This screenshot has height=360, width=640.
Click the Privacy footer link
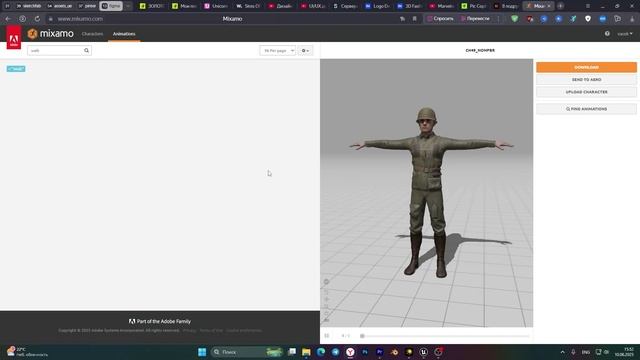click(189, 330)
